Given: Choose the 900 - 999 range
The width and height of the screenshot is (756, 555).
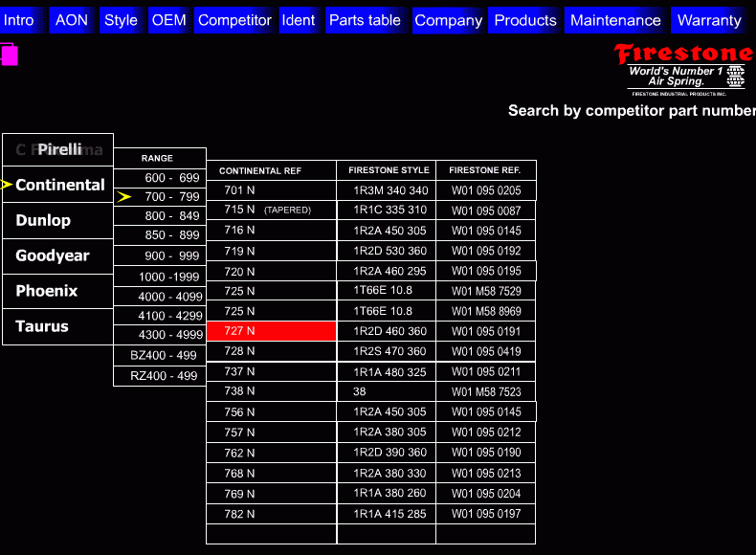Looking at the screenshot, I should pyautogui.click(x=160, y=255).
